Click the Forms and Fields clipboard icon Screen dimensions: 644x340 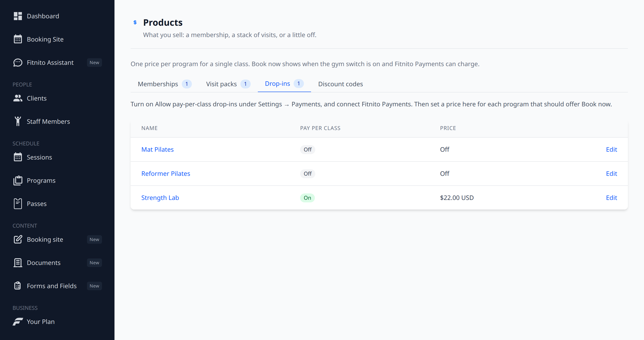(x=18, y=286)
